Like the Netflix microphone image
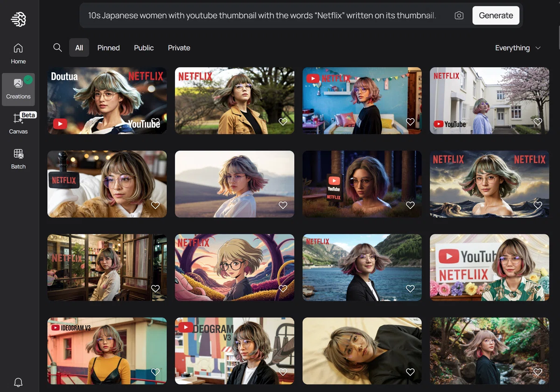 pyautogui.click(x=155, y=205)
